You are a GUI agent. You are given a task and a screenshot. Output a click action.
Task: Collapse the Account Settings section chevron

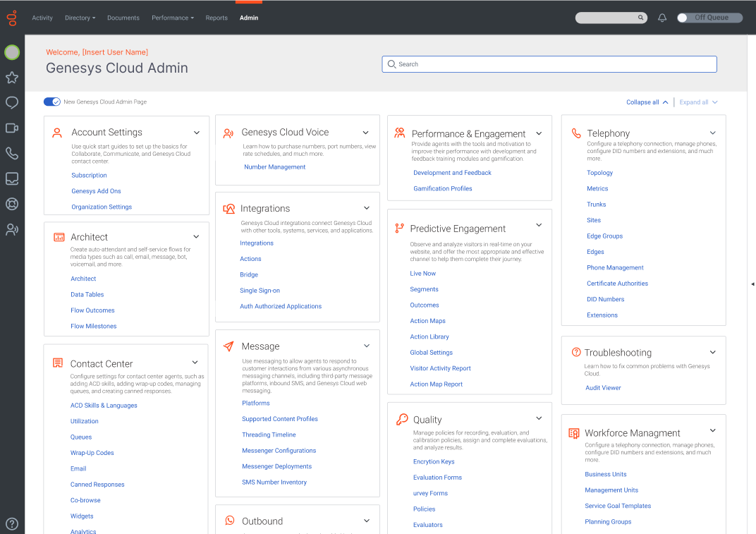197,133
